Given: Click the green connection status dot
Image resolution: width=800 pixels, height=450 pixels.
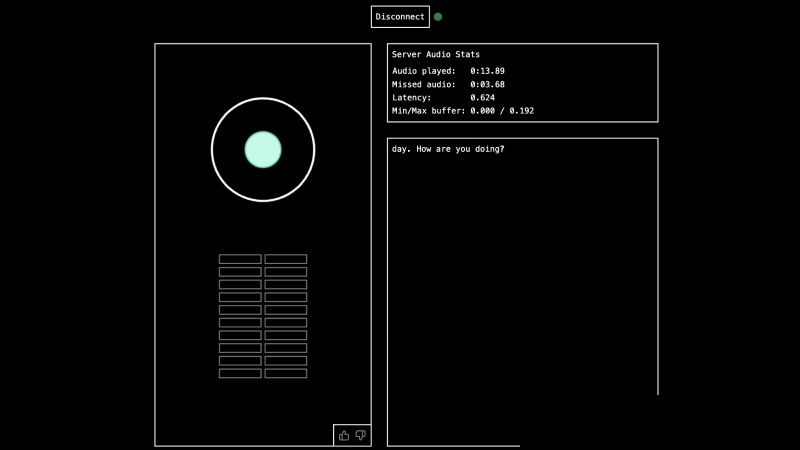Looking at the screenshot, I should pyautogui.click(x=438, y=17).
